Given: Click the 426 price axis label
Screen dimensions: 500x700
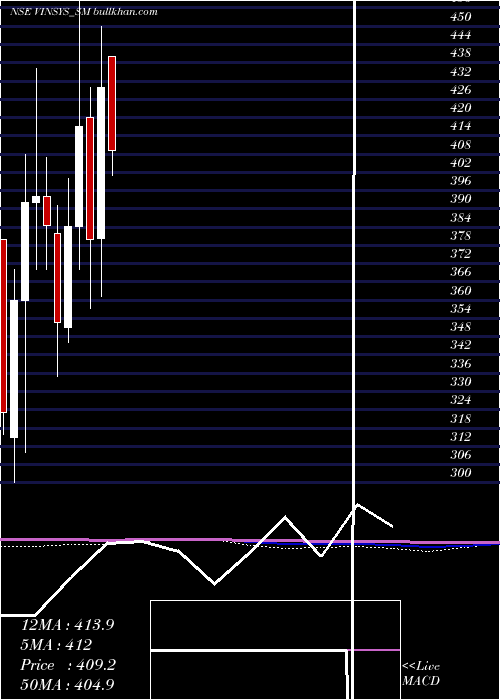Looking at the screenshot, I should (461, 90).
